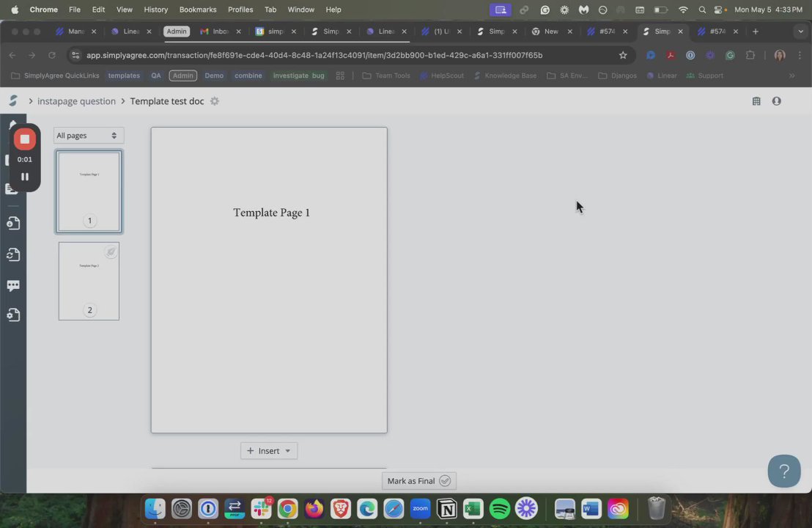Click the badge icon on page 2 thumbnail

[x=111, y=252]
